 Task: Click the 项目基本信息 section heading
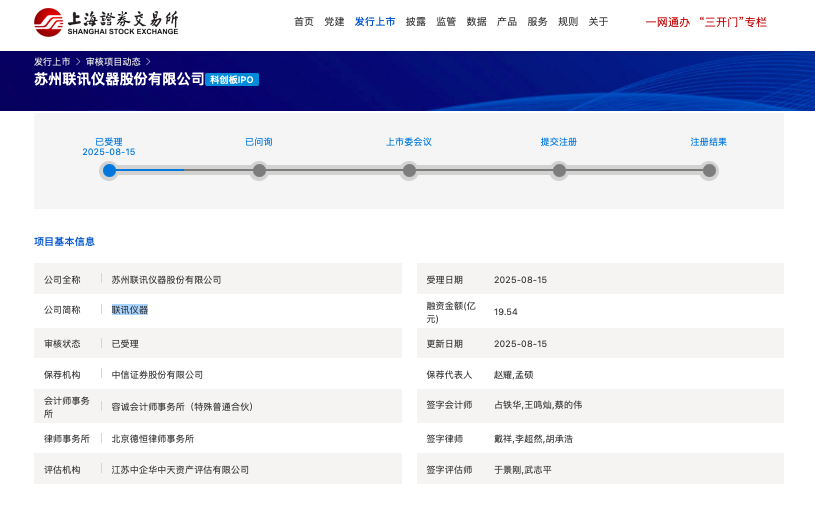[64, 242]
